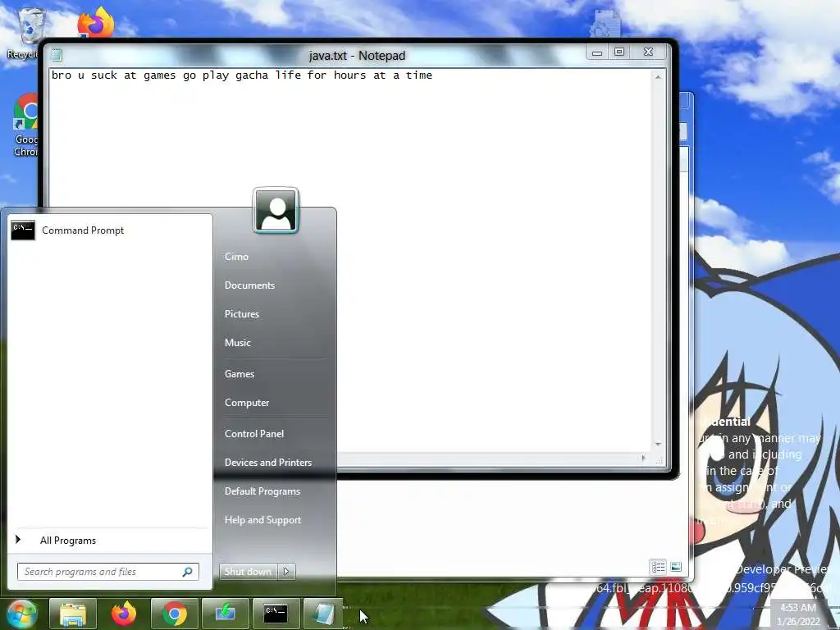Click Notepad horizontal scrollbar right arrow
This screenshot has height=630, width=840.
click(643, 458)
